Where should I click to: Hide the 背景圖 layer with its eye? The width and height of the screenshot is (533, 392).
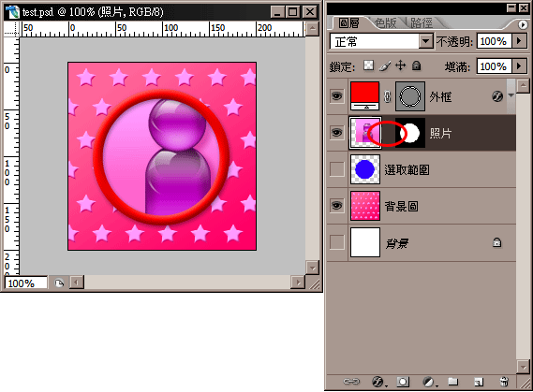pyautogui.click(x=336, y=205)
